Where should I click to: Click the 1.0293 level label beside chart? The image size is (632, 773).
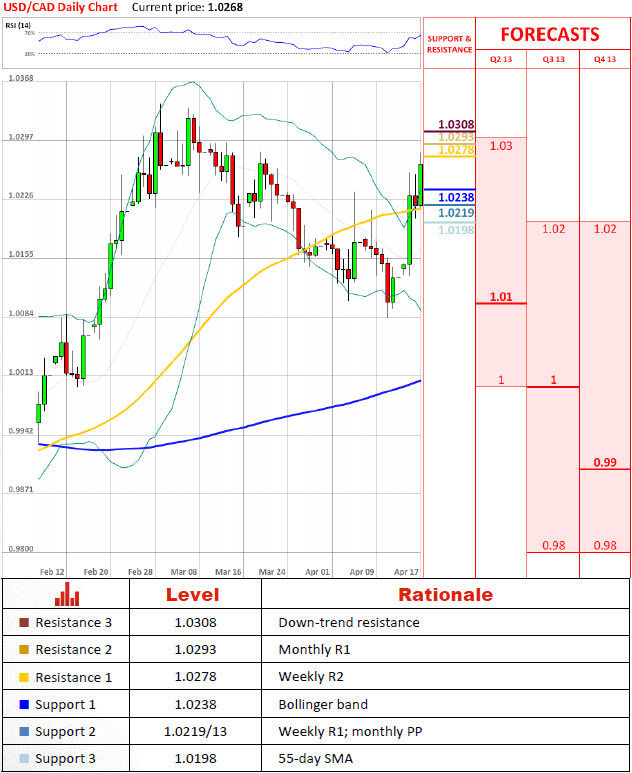pos(456,137)
